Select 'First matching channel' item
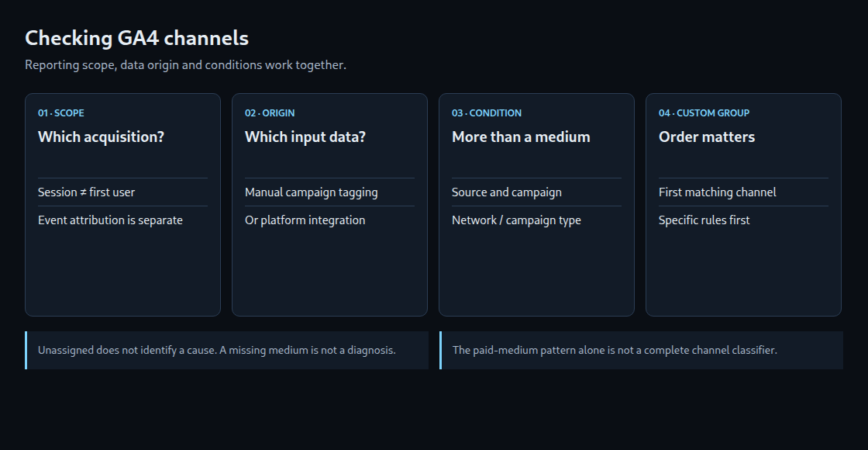Viewport: 868px width, 450px height. coord(718,192)
